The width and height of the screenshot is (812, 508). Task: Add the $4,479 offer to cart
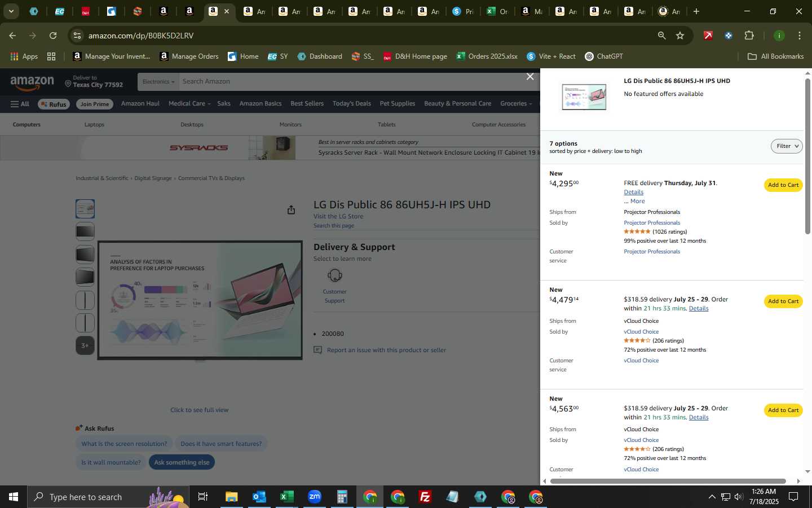tap(783, 301)
